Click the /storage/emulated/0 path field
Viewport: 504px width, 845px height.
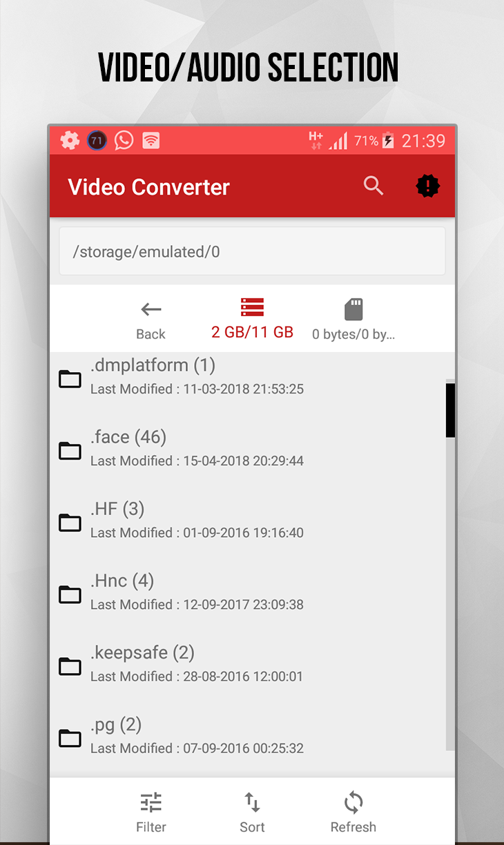(252, 251)
